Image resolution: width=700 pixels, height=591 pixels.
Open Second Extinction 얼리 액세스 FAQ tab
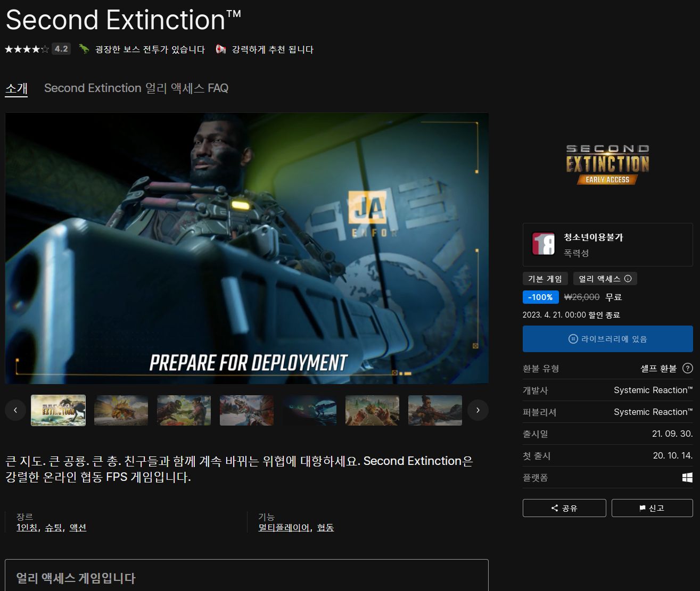(136, 88)
